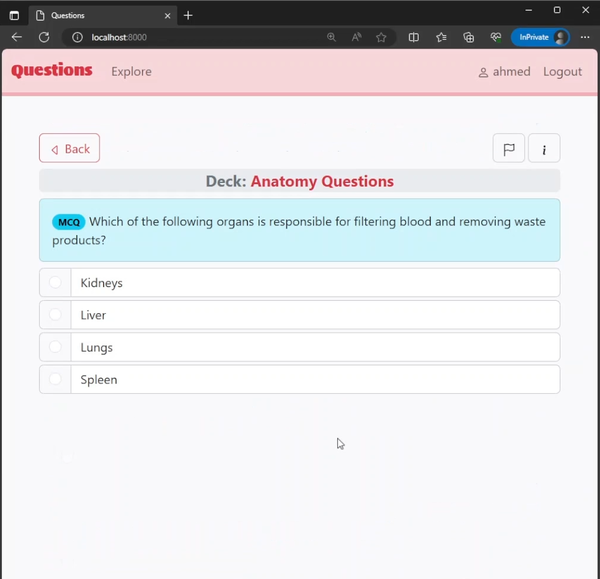Open browser Settings and more menu
The image size is (600, 579).
tap(586, 37)
